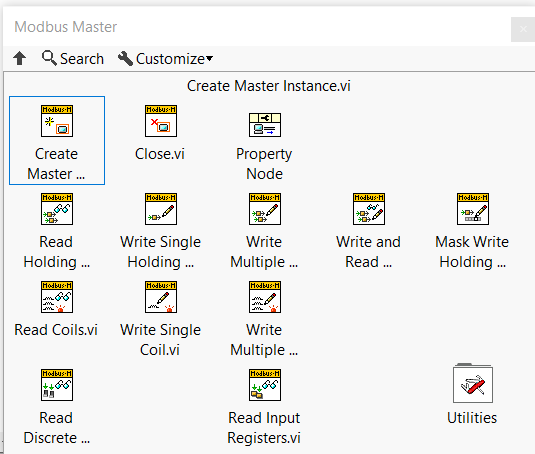Image resolution: width=535 pixels, height=454 pixels.
Task: Choose the Read Input Registers.vi icon
Action: point(265,385)
